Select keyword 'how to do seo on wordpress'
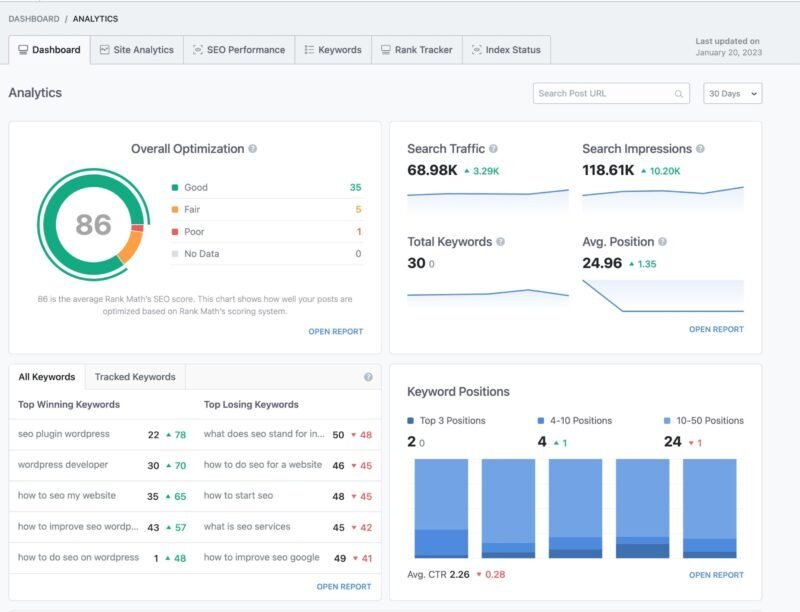Viewport: 800px width, 612px height. [79, 557]
